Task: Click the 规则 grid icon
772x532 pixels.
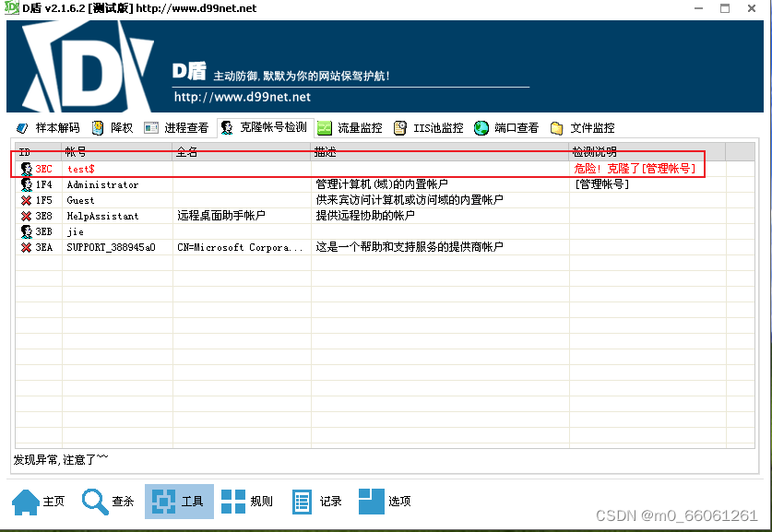Action: (233, 502)
